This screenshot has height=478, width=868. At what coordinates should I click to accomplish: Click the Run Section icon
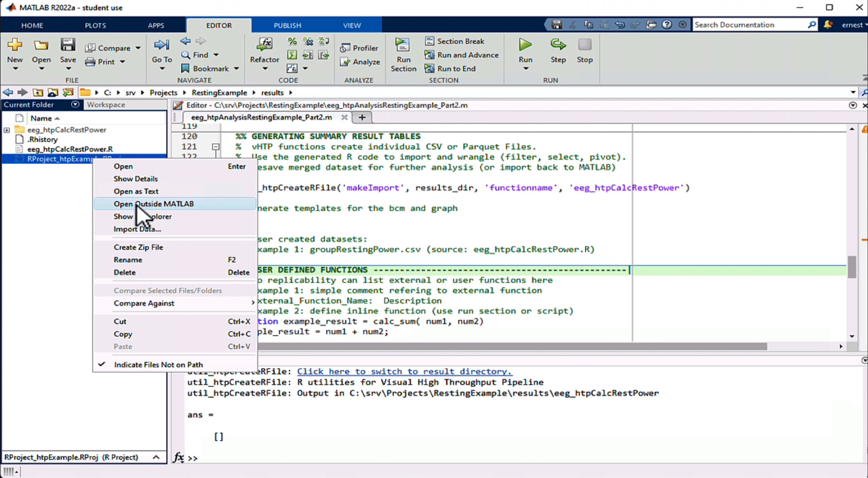[402, 45]
